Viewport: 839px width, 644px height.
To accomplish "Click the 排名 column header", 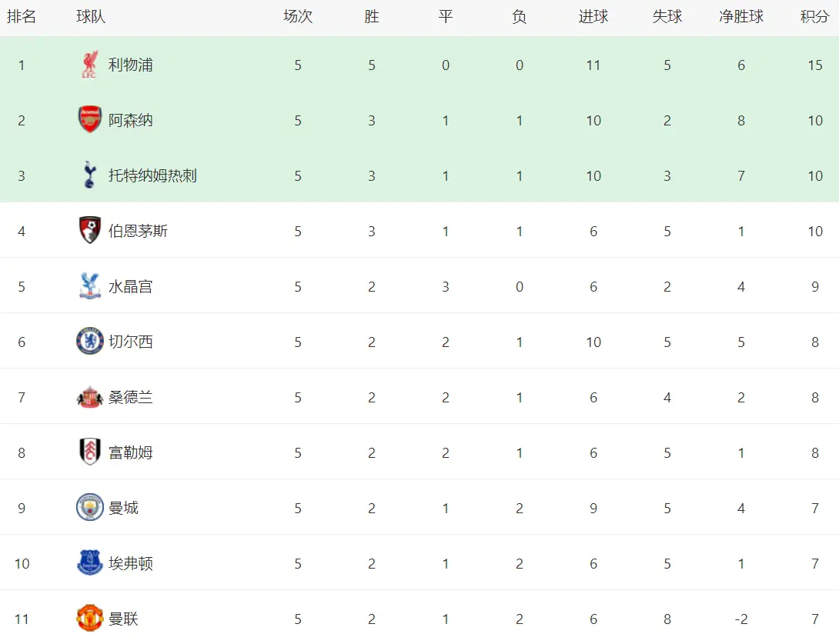I will (x=22, y=17).
